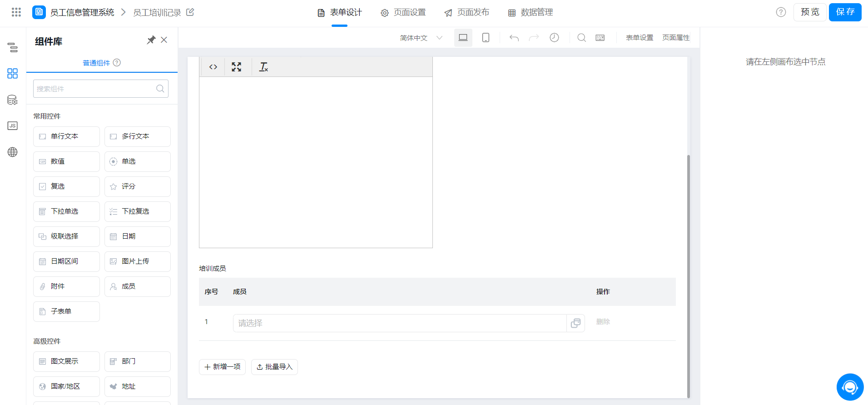Select desktop preview mode icon
Image resolution: width=868 pixels, height=405 pixels.
pyautogui.click(x=463, y=38)
